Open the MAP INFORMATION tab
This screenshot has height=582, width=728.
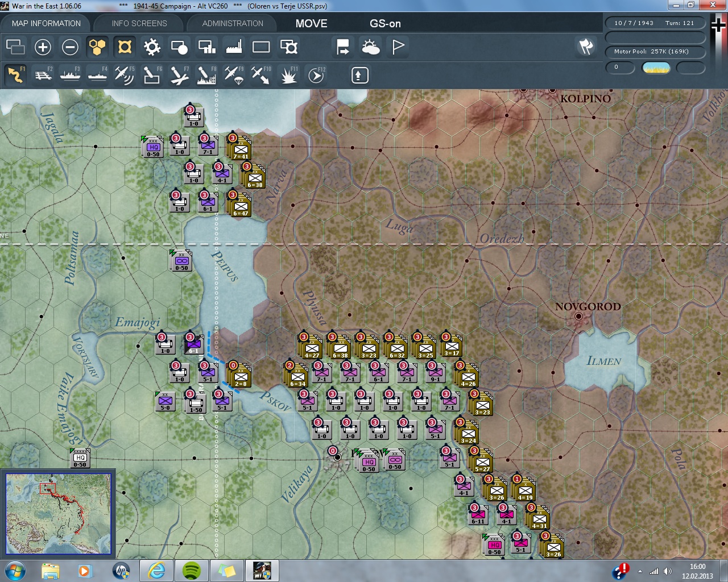[46, 23]
